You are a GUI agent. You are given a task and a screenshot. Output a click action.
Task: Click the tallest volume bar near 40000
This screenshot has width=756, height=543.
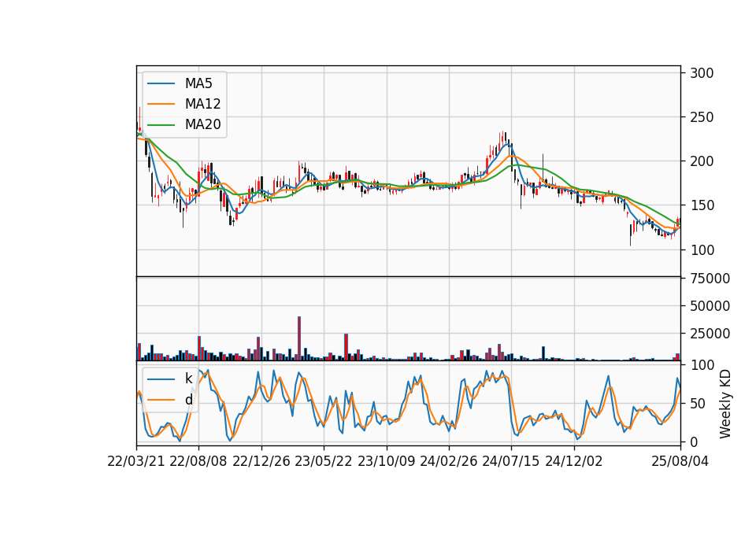(x=299, y=338)
